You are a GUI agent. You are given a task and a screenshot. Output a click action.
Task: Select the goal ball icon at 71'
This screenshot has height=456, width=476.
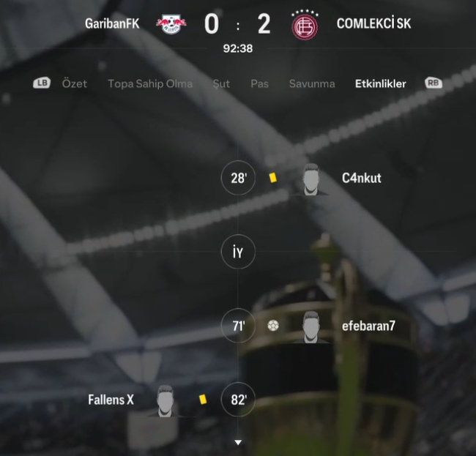273,326
